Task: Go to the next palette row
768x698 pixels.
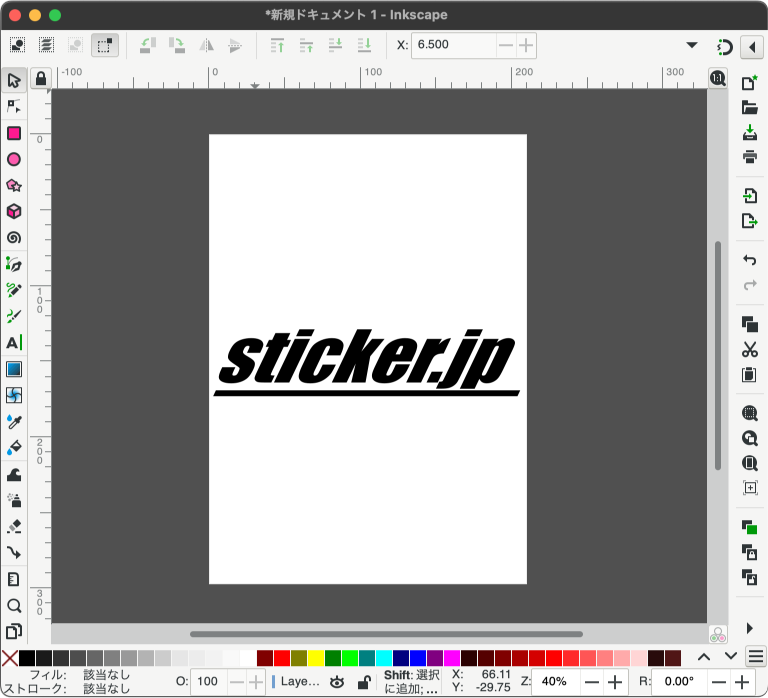Action: point(730,657)
